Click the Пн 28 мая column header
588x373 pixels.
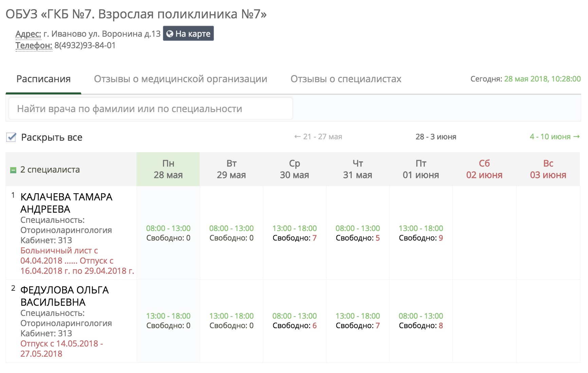168,169
